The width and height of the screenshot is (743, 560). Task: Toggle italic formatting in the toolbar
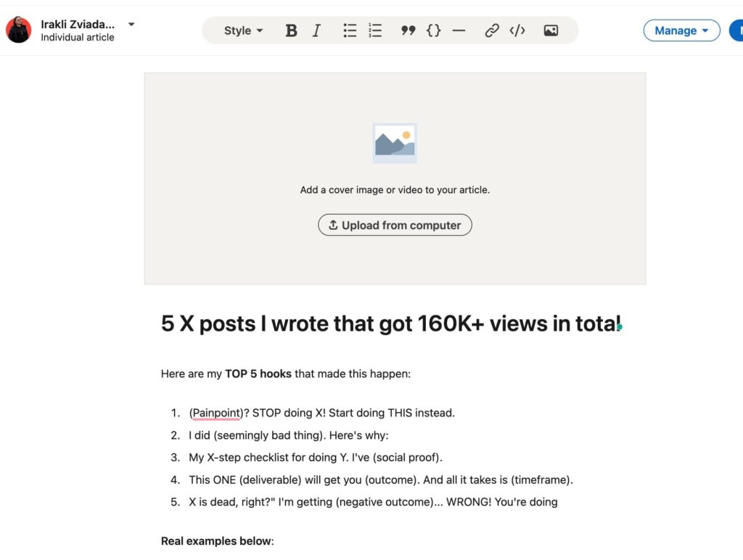316,30
